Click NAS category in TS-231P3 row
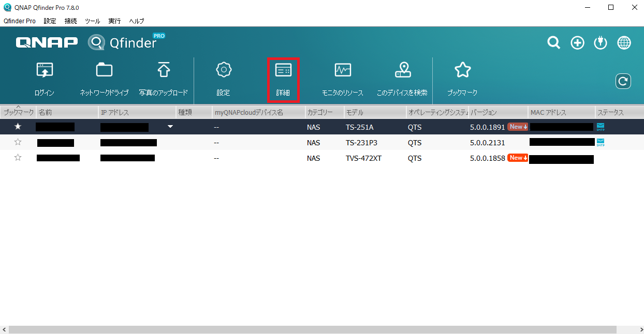Image resolution: width=644 pixels, height=334 pixels. [313, 143]
